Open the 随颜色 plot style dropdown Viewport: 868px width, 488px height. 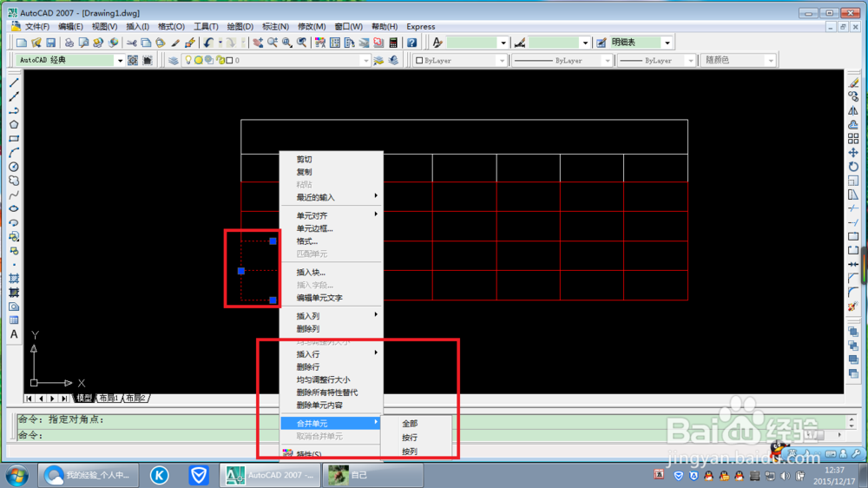(771, 61)
